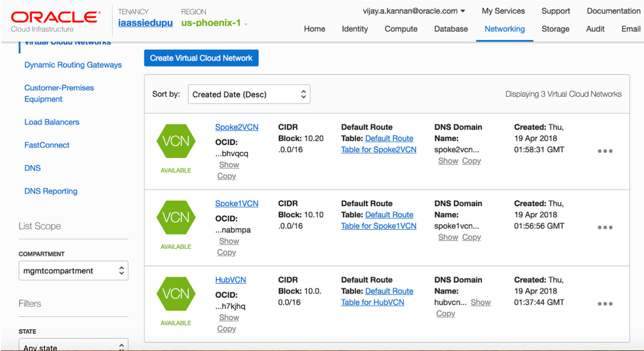Click the 01:58:31 GMT created time
644x351 pixels.
539,150
